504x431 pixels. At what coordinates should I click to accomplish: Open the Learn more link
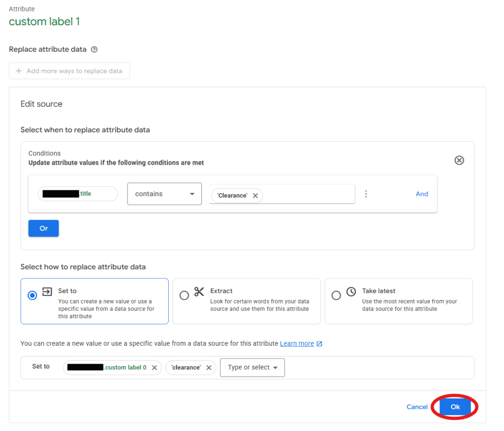click(297, 343)
